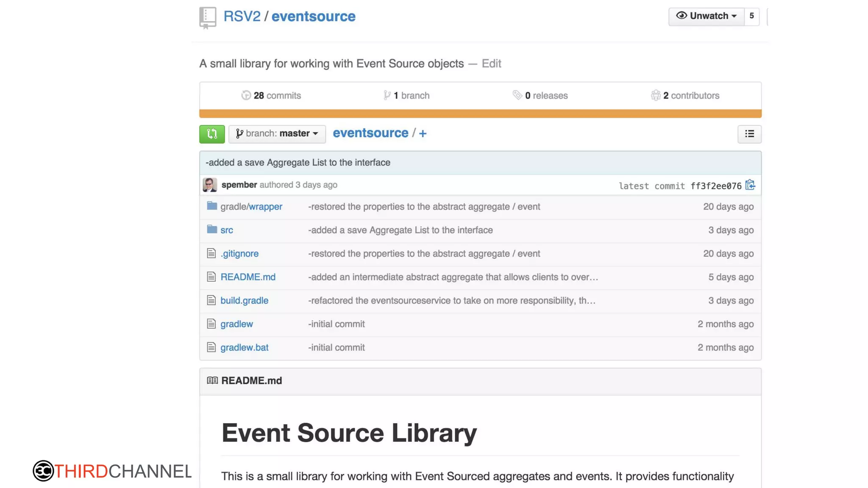868x488 pixels.
Task: Open the 28 commits tab
Action: tap(271, 96)
